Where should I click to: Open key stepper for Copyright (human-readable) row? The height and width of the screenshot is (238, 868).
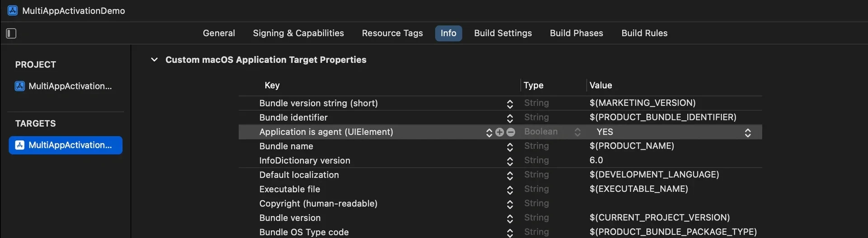click(510, 204)
